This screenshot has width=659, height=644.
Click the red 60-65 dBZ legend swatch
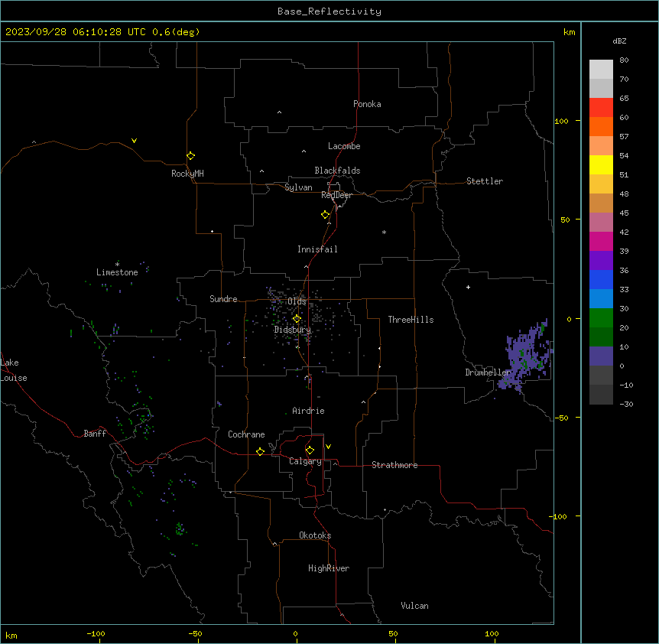[601, 108]
